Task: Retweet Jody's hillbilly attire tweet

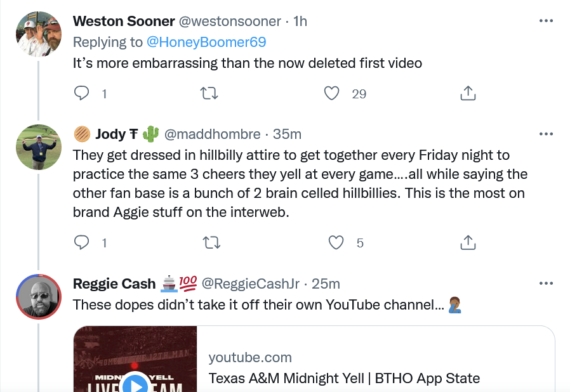Action: coord(209,242)
